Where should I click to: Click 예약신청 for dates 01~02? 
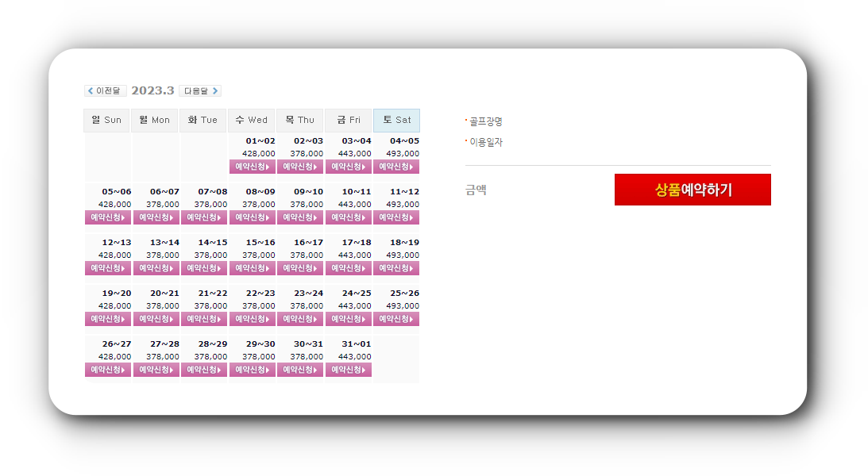pos(253,167)
